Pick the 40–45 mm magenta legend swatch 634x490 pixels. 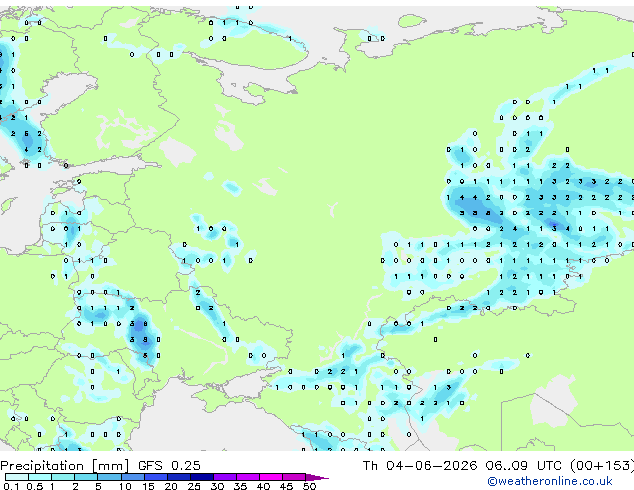271,477
